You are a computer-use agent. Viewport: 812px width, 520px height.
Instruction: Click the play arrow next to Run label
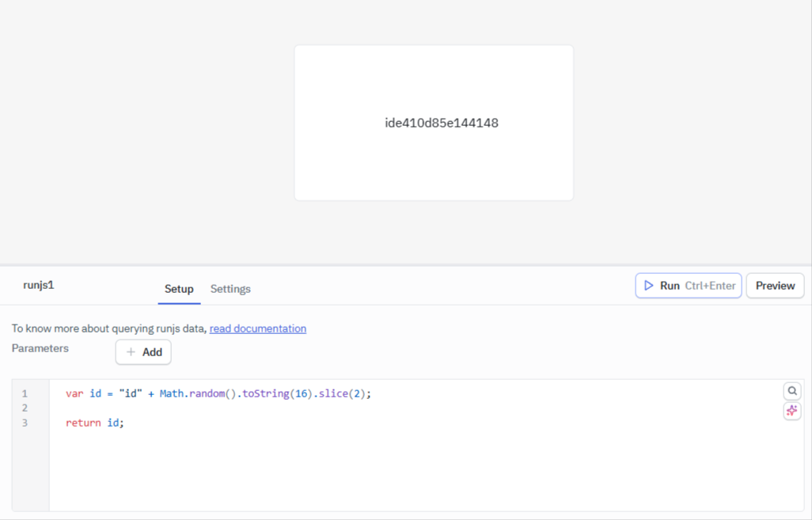pos(647,286)
